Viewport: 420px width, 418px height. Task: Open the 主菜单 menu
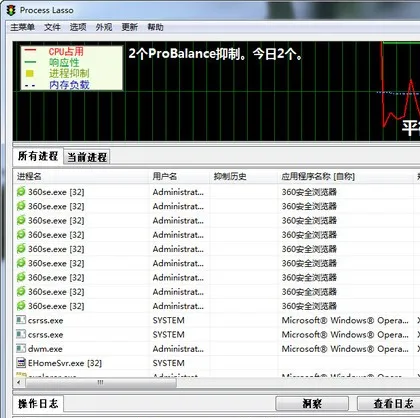click(22, 27)
